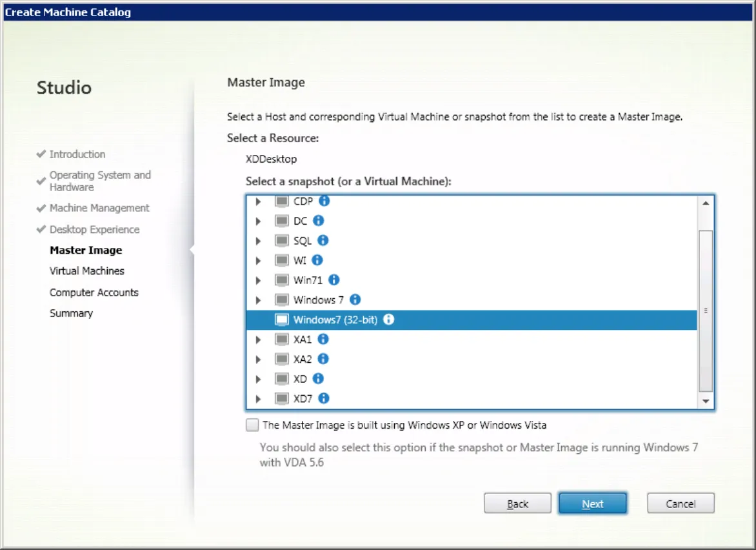Show info for Windows7 (32-bit)
756x550 pixels.
coord(388,320)
